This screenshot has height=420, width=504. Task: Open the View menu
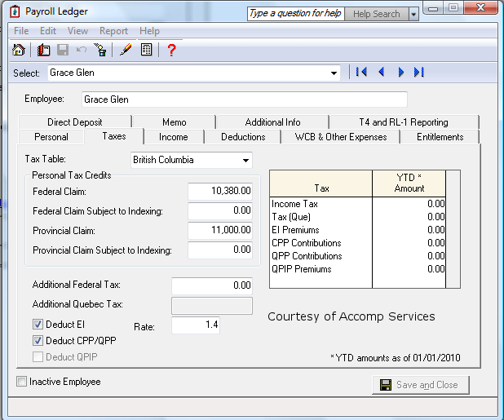tap(77, 31)
